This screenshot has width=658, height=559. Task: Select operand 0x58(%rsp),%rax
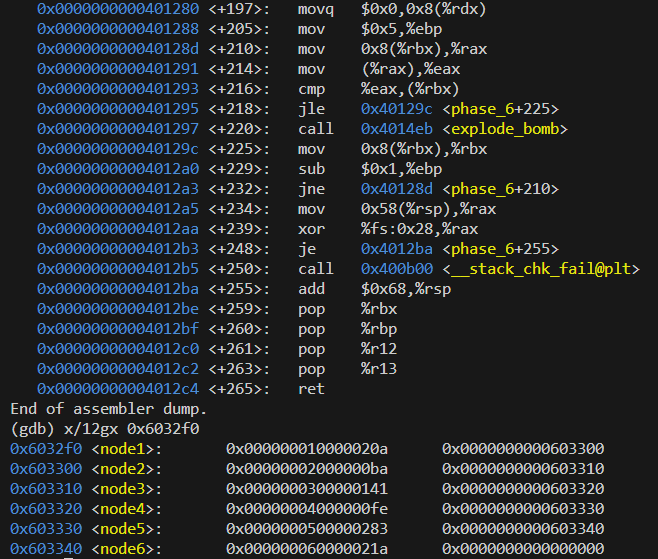(x=428, y=209)
